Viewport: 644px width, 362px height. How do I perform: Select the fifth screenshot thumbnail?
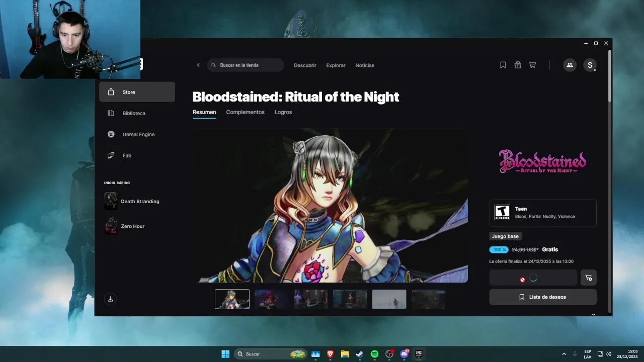click(389, 299)
